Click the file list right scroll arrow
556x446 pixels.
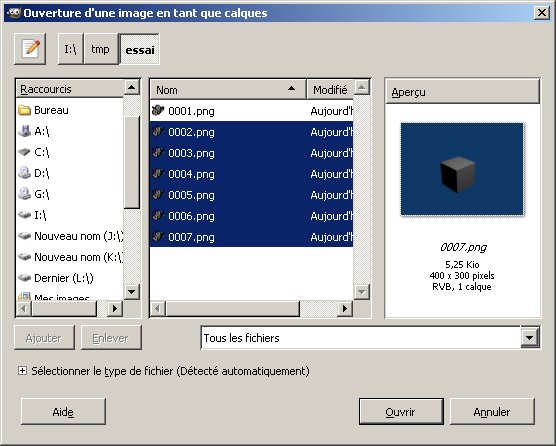pyautogui.click(x=344, y=309)
